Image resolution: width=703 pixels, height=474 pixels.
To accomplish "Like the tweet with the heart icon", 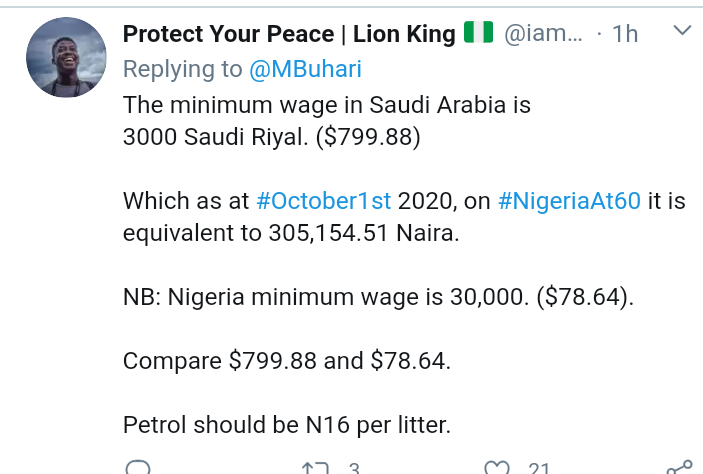I will point(495,468).
